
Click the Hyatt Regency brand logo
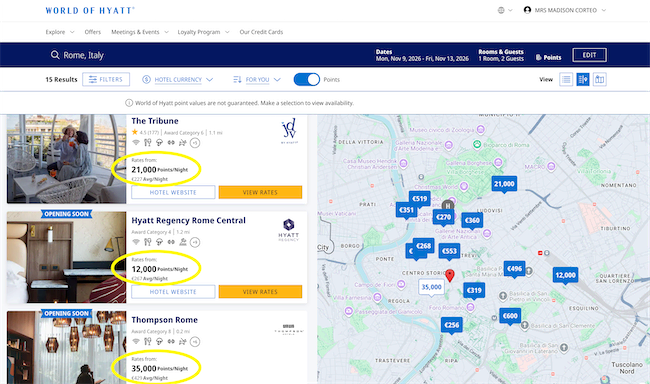(x=289, y=230)
